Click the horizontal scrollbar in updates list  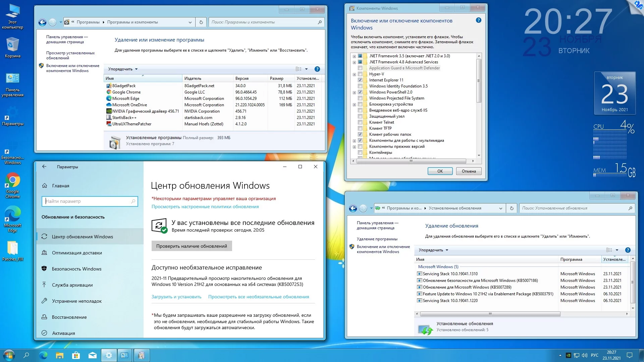pyautogui.click(x=490, y=314)
